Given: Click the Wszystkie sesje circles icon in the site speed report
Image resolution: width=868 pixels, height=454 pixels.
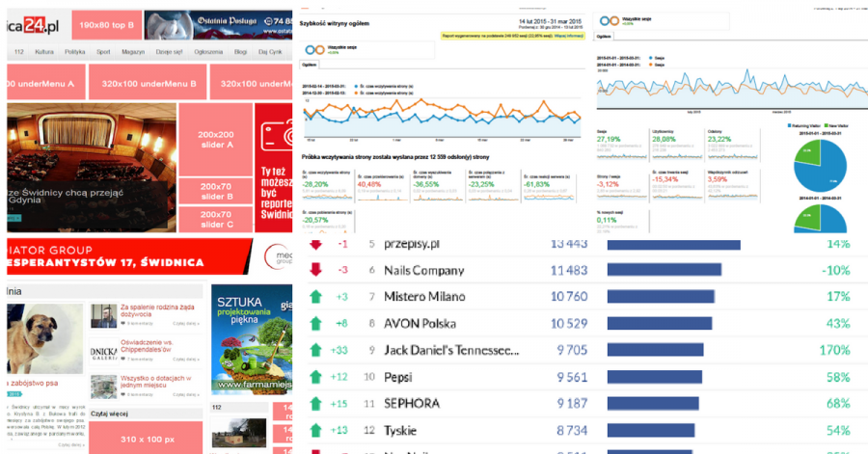Looking at the screenshot, I should 315,50.
